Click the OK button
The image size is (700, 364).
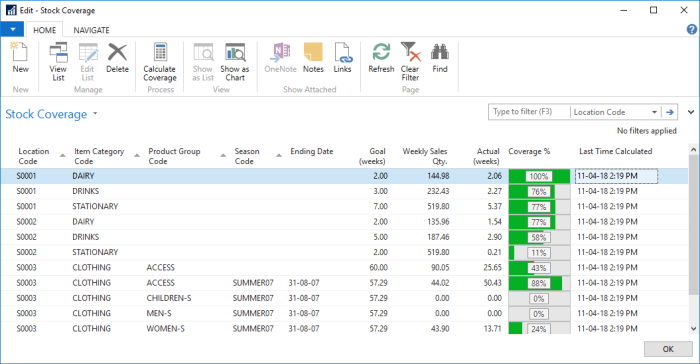point(668,349)
